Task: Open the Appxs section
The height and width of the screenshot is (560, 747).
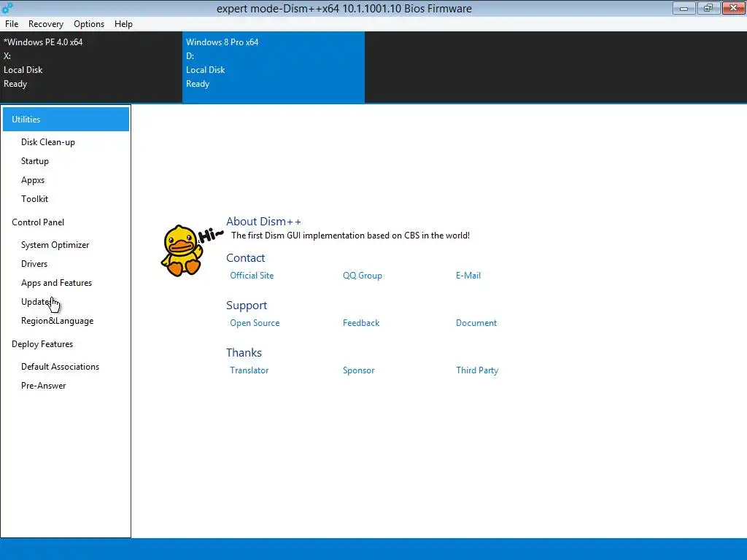Action: [33, 180]
